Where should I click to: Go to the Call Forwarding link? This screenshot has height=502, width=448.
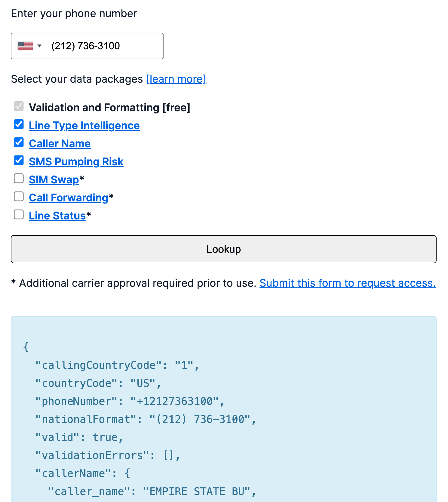pyautogui.click(x=69, y=198)
